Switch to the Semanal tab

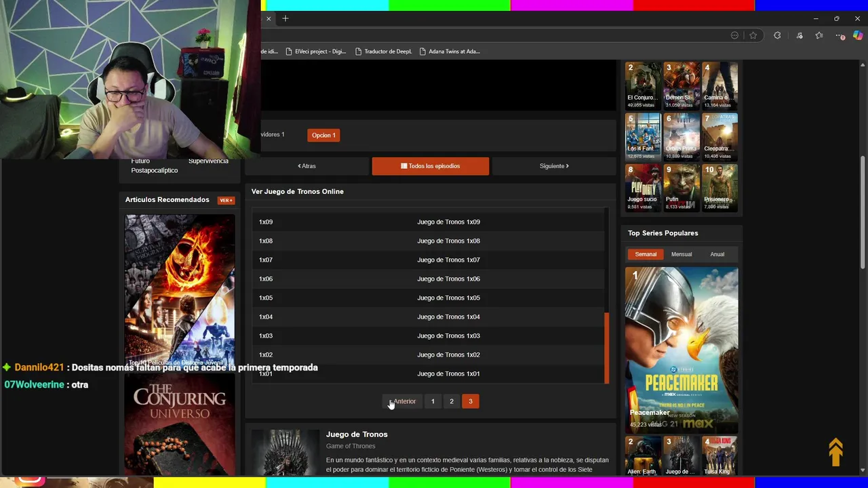point(646,254)
